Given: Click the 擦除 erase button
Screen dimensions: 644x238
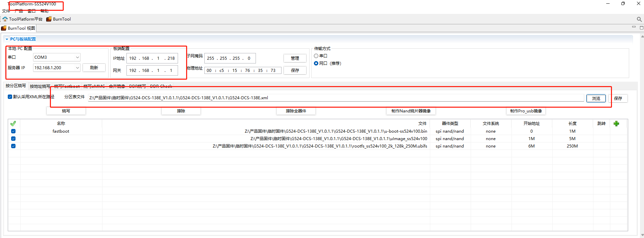Looking at the screenshot, I should [181, 111].
